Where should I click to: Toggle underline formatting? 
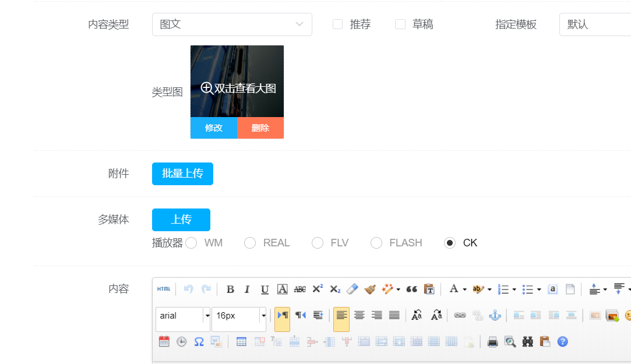265,289
